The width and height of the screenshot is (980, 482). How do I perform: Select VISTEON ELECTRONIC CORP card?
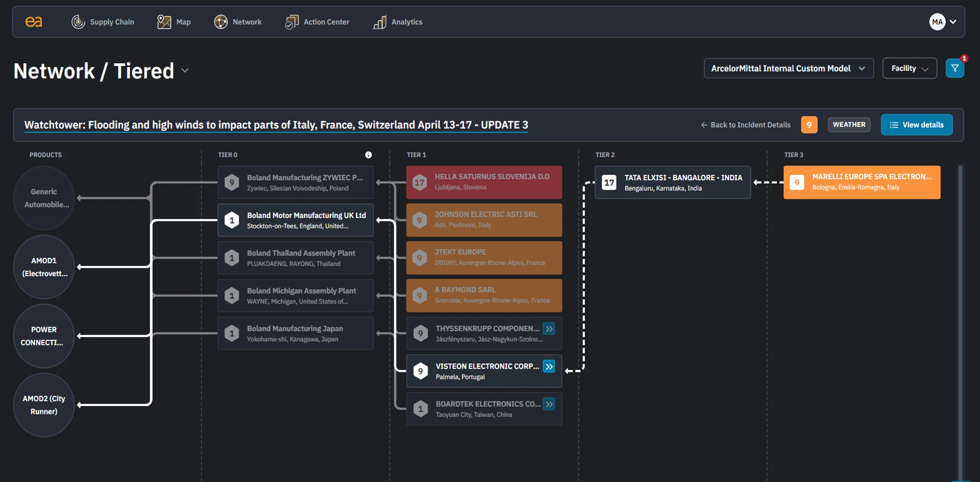pos(484,371)
